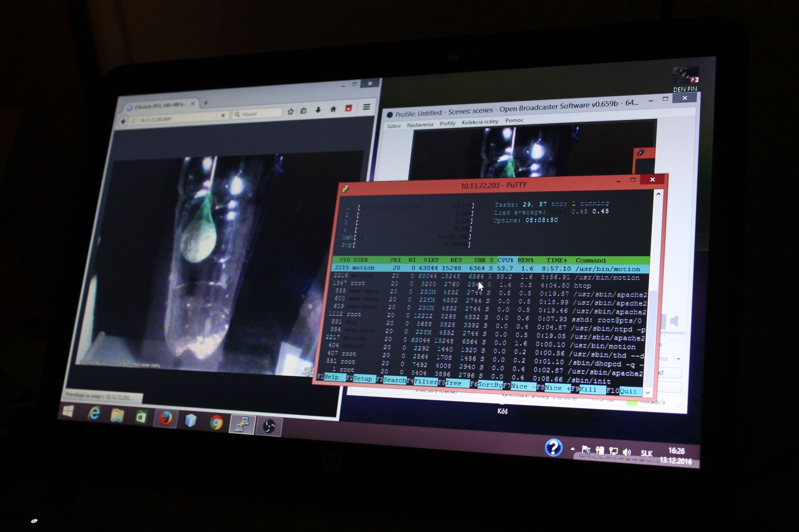
Task: Click F9 Kill in htop footer
Action: [588, 390]
